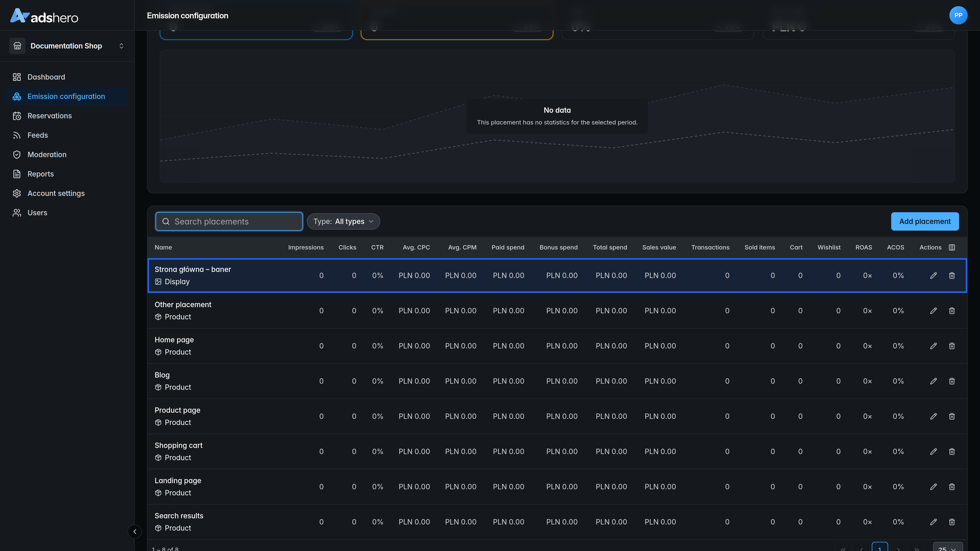
Task: Edit the Landing page placement
Action: click(x=933, y=487)
